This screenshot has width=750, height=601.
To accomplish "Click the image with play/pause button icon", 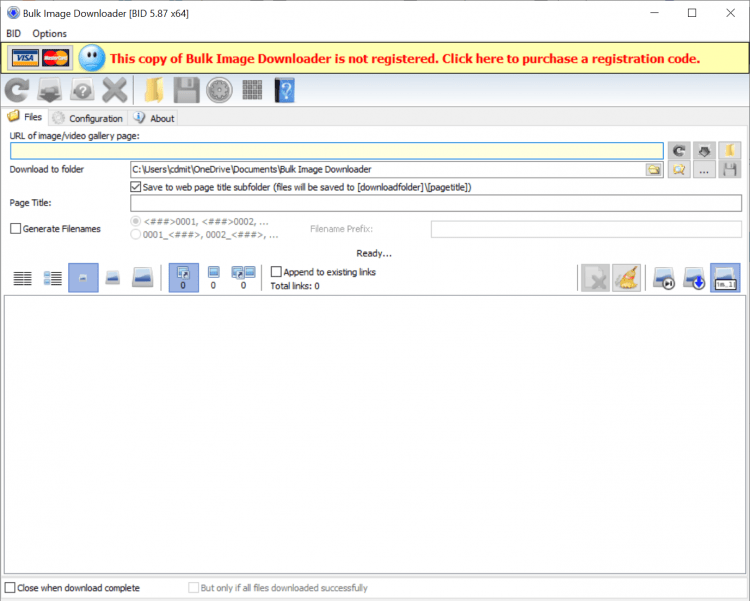I will [x=664, y=278].
